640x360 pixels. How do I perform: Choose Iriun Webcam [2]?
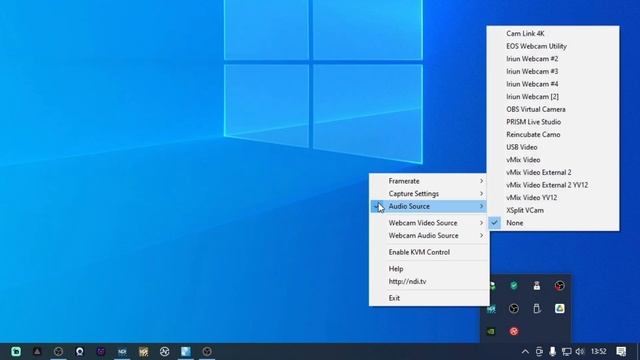[x=553, y=97]
